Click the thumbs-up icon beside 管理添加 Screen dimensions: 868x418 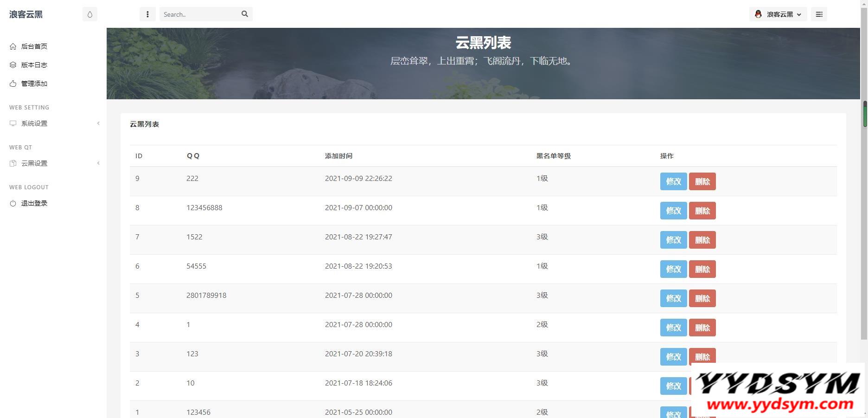pyautogui.click(x=13, y=84)
